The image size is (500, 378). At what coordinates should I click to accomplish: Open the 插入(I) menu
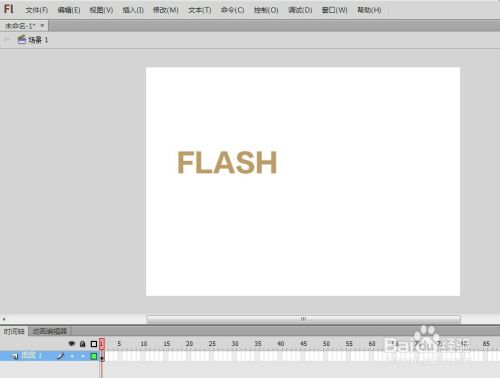[133, 10]
